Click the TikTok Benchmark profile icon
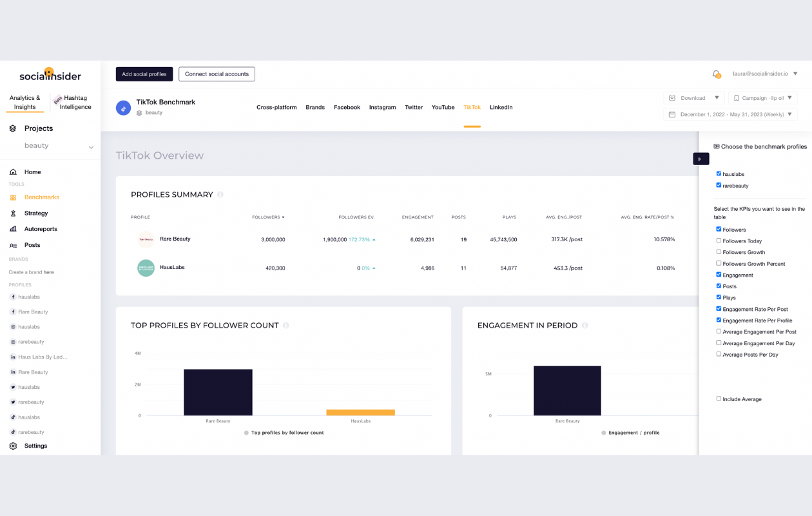Image resolution: width=812 pixels, height=516 pixels. pos(123,108)
